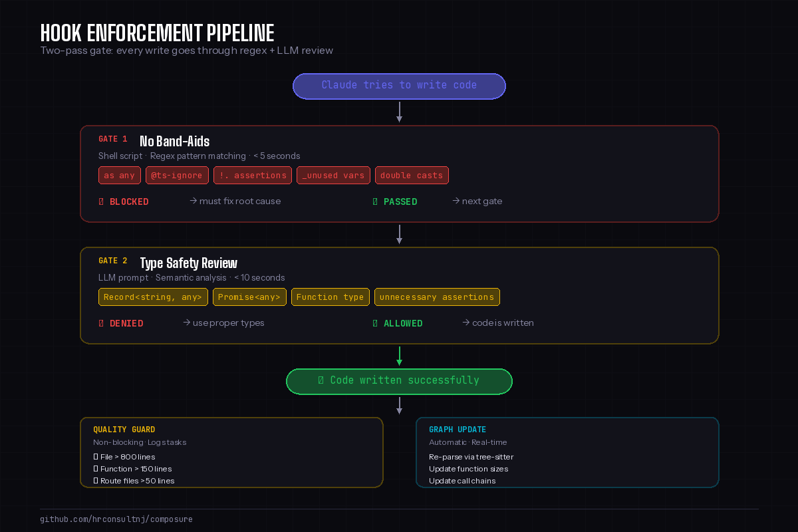Expand the Gate 2 'Type Safety Review' panel
The image size is (798, 532).
[190, 263]
